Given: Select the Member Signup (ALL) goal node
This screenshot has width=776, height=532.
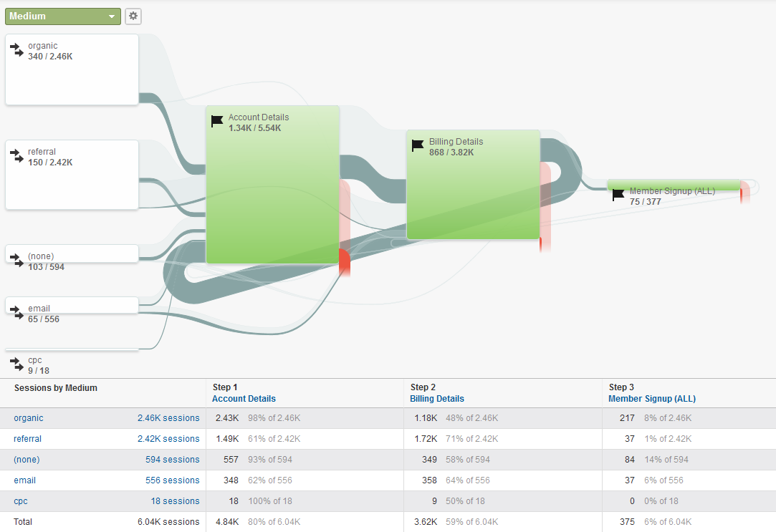Looking at the screenshot, I should [674, 185].
